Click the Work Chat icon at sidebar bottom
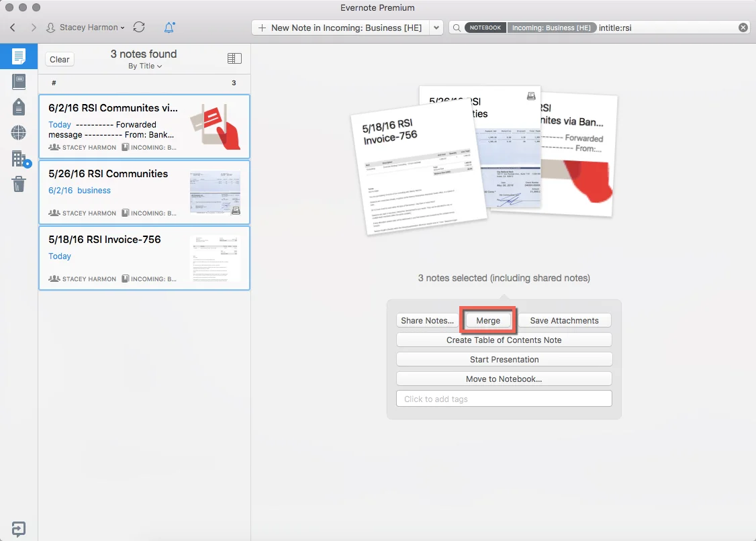 [18, 529]
